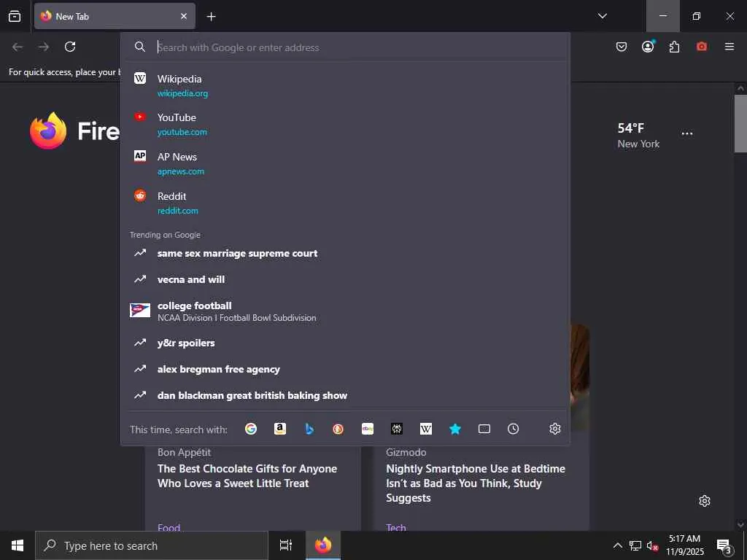Search this time with Wikipedia icon
The height and width of the screenshot is (560, 747).
[426, 429]
